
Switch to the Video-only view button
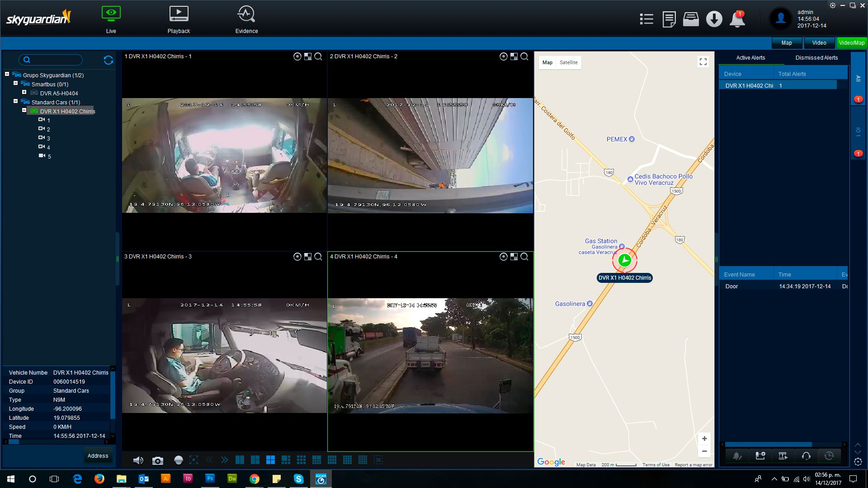coord(819,43)
